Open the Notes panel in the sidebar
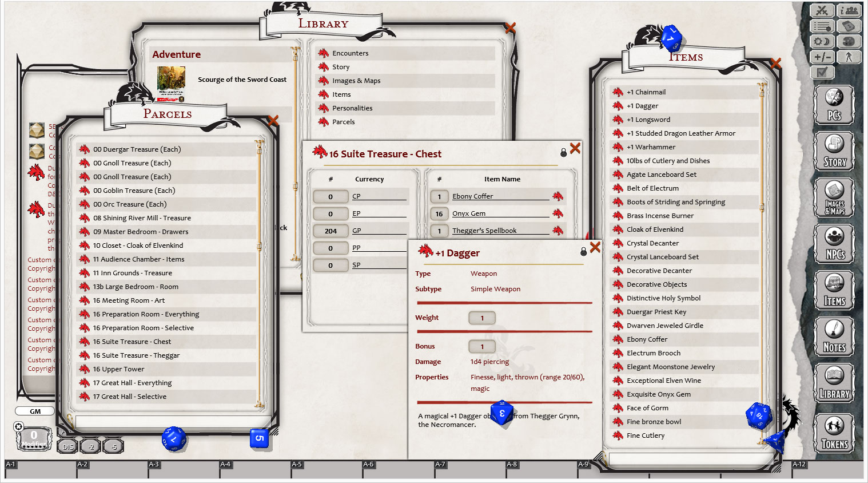Image resolution: width=868 pixels, height=483 pixels. point(834,336)
